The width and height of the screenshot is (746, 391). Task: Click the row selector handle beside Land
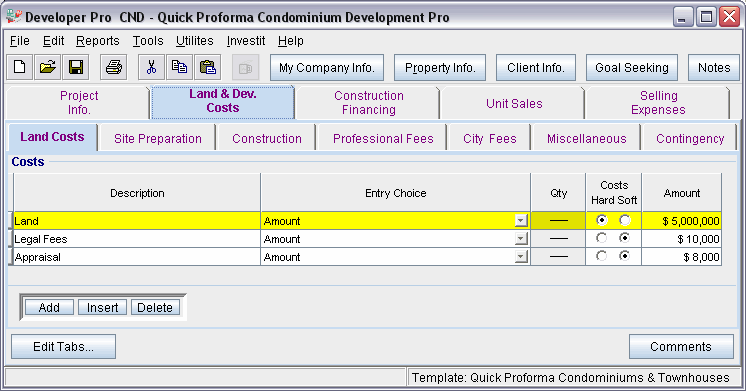[11, 221]
